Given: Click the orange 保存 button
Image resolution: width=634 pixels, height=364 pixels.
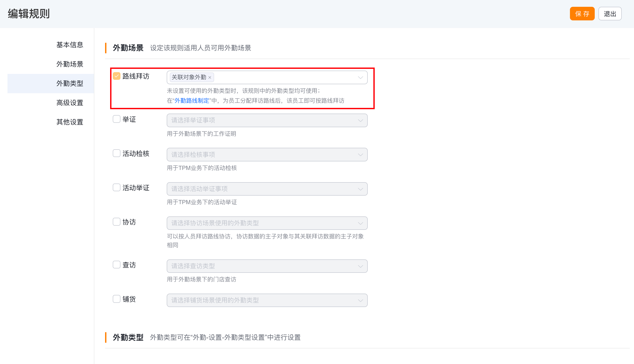Looking at the screenshot, I should coord(582,14).
